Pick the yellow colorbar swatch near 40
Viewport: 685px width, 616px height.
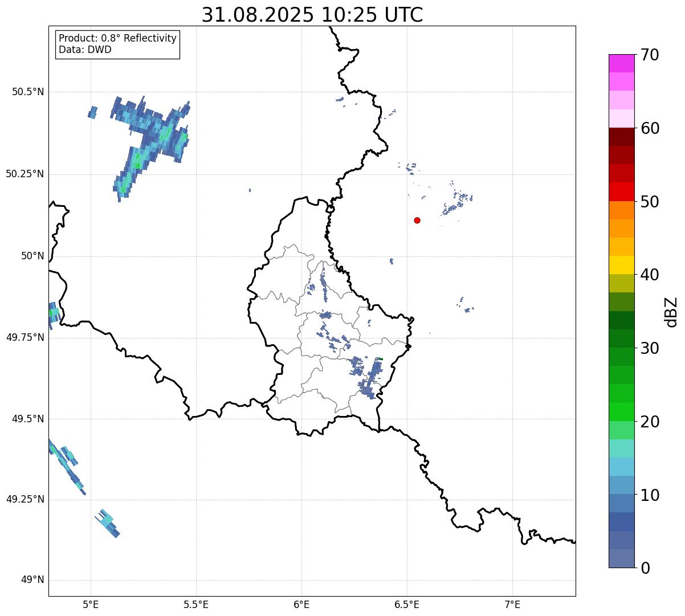click(622, 266)
